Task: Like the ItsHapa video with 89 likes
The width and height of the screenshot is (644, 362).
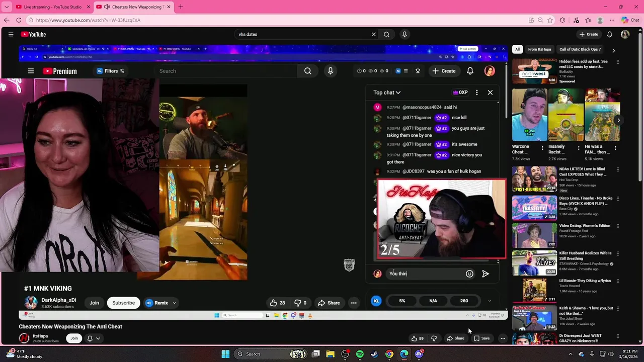Action: [x=417, y=338]
